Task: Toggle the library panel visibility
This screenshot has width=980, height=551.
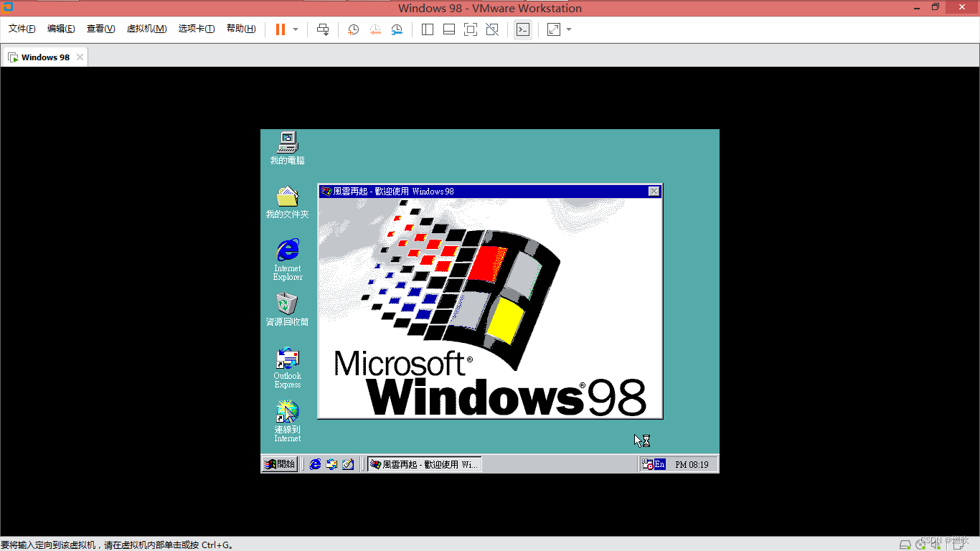Action: click(x=427, y=29)
